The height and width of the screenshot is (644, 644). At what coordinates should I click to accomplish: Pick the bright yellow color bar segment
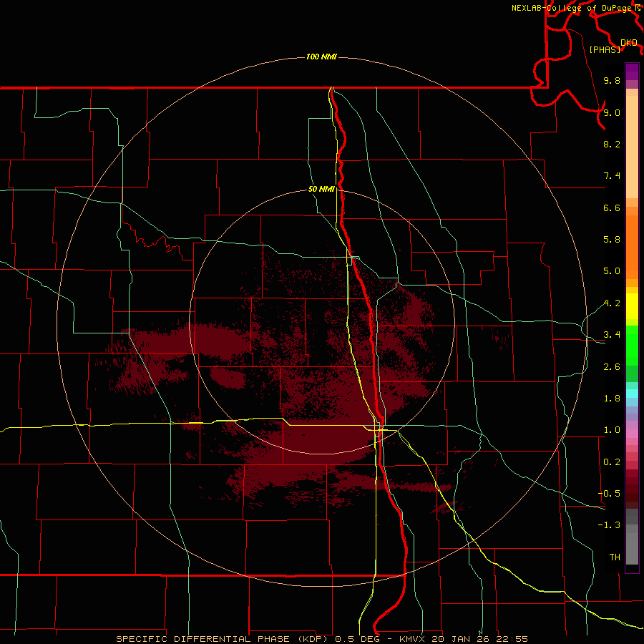point(632,306)
